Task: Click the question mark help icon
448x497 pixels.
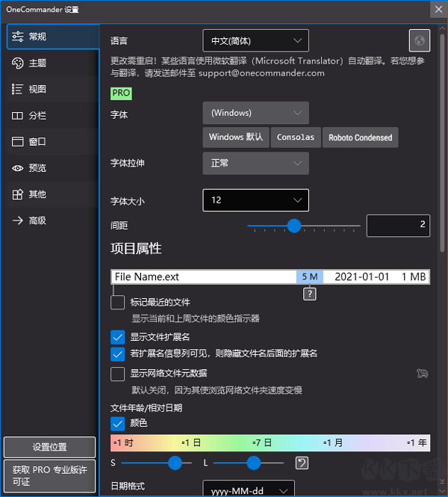Action: pyautogui.click(x=310, y=294)
